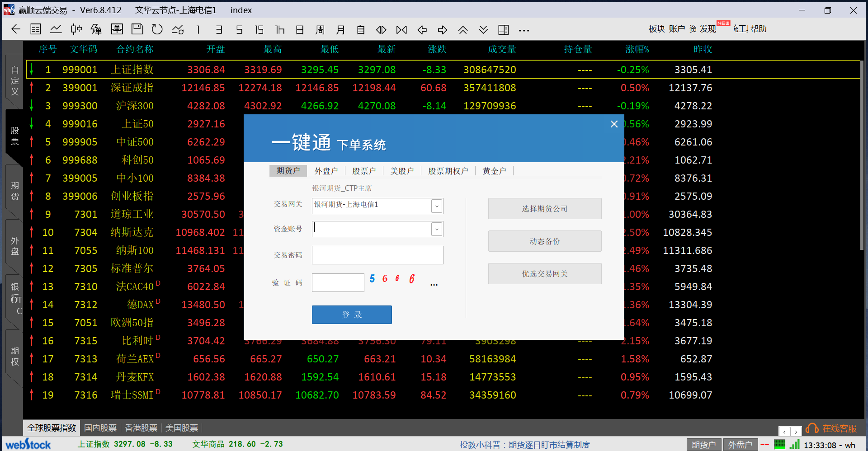868x451 pixels.
Task: Switch to the daily 日 period icon
Action: point(300,29)
